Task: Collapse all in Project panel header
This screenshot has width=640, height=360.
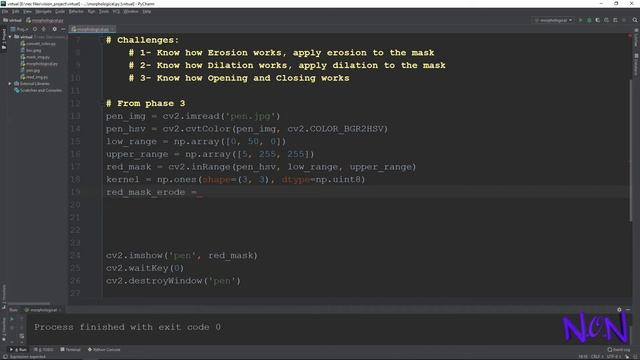Action: click(x=44, y=29)
